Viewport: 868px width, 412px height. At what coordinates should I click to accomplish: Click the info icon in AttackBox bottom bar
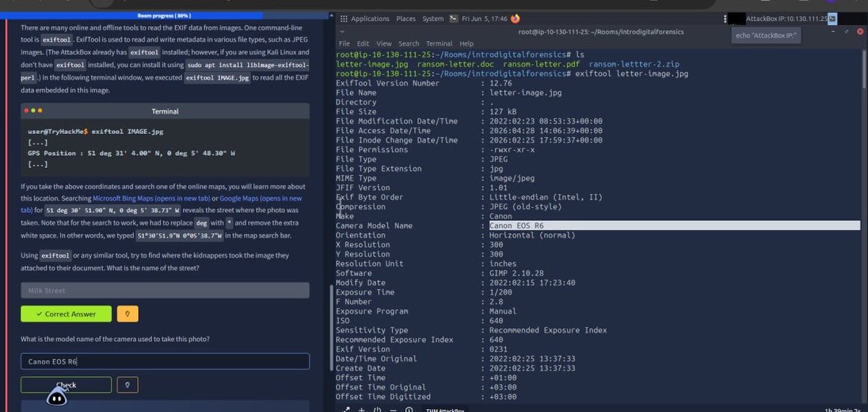pyautogui.click(x=409, y=409)
